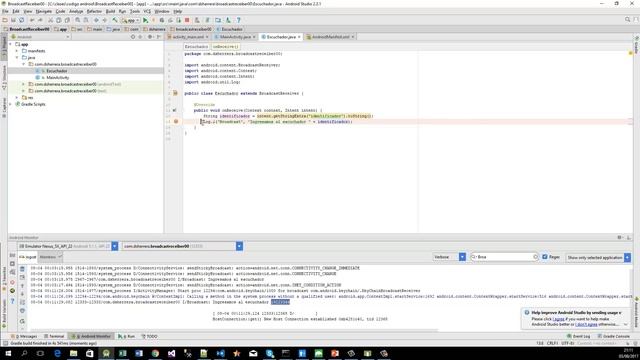Viewport: 640px width, 360px height.
Task: Open Chrome from the Windows taskbar
Action: tap(155, 353)
